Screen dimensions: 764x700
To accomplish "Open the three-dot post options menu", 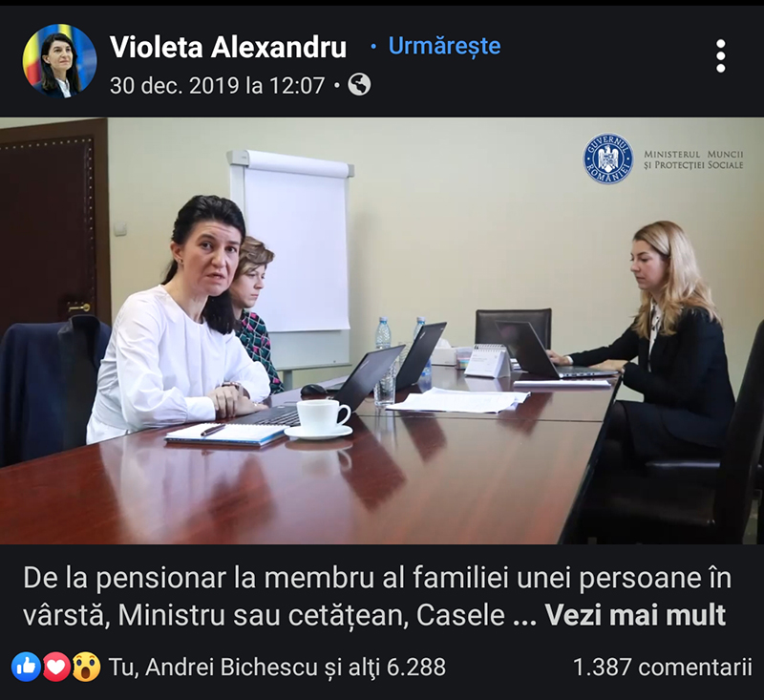I will click(x=721, y=56).
